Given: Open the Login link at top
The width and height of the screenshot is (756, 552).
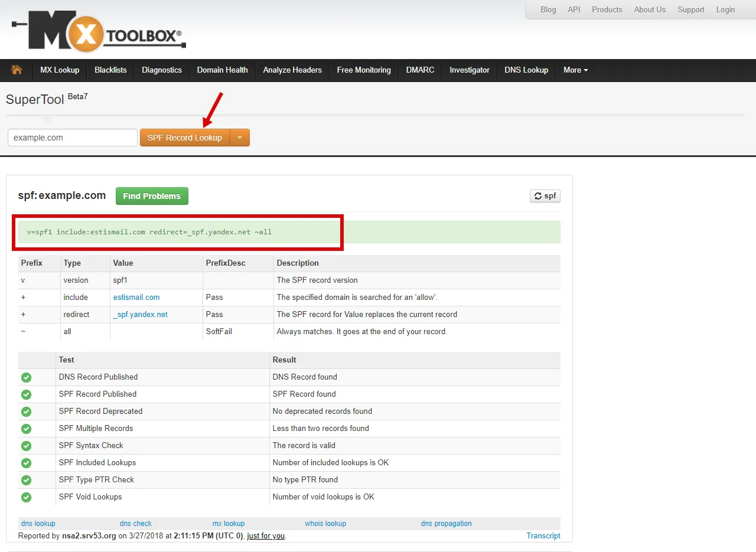Looking at the screenshot, I should (725, 9).
